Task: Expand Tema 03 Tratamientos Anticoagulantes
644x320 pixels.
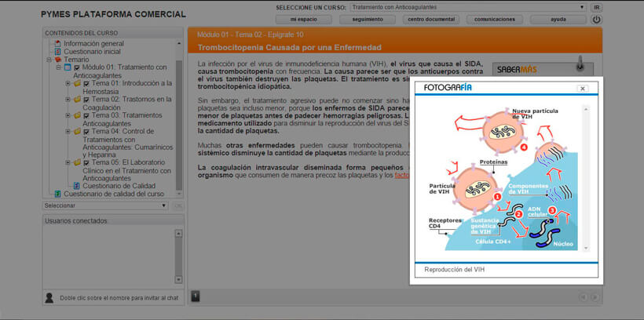Action: pos(68,115)
